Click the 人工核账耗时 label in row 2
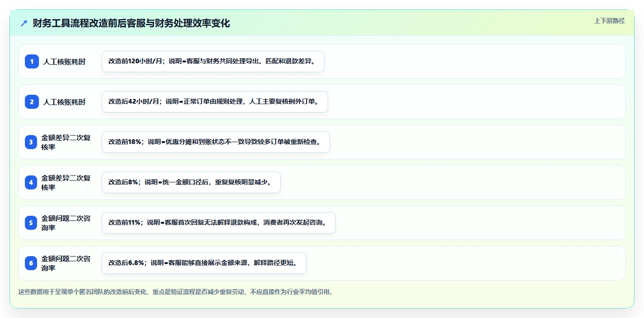The height and width of the screenshot is (318, 644). (64, 102)
